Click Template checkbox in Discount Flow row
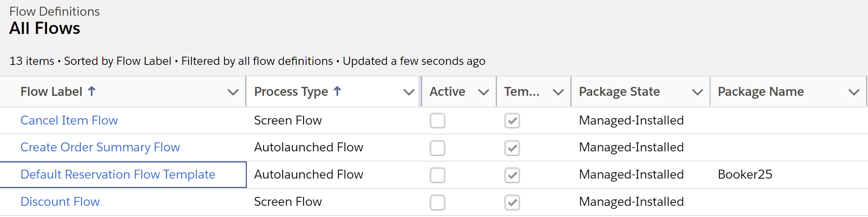 [x=512, y=202]
